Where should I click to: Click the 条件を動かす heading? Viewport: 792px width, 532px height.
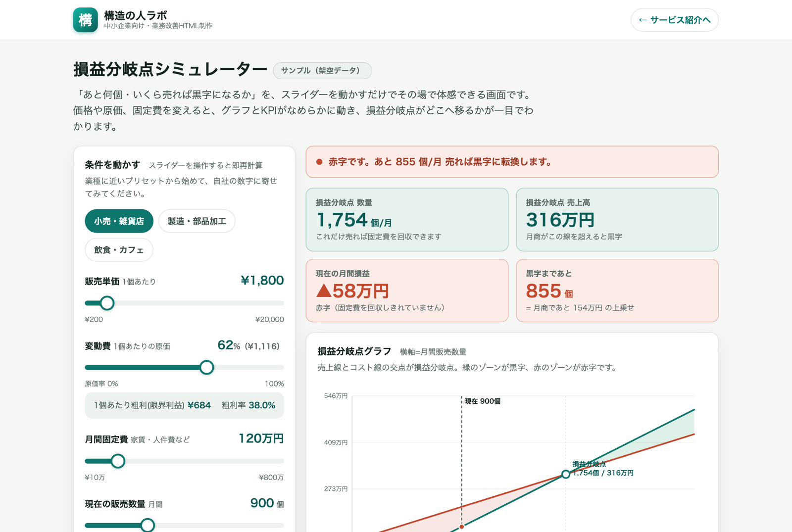[112, 165]
